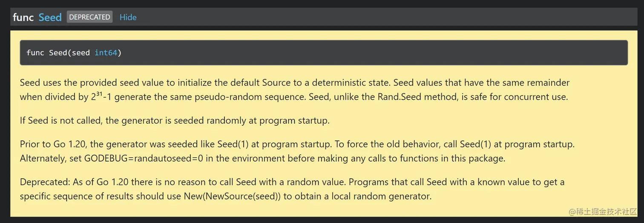The image size is (644, 223).
Task: Click the seed parameter name in signature
Action: click(81, 52)
